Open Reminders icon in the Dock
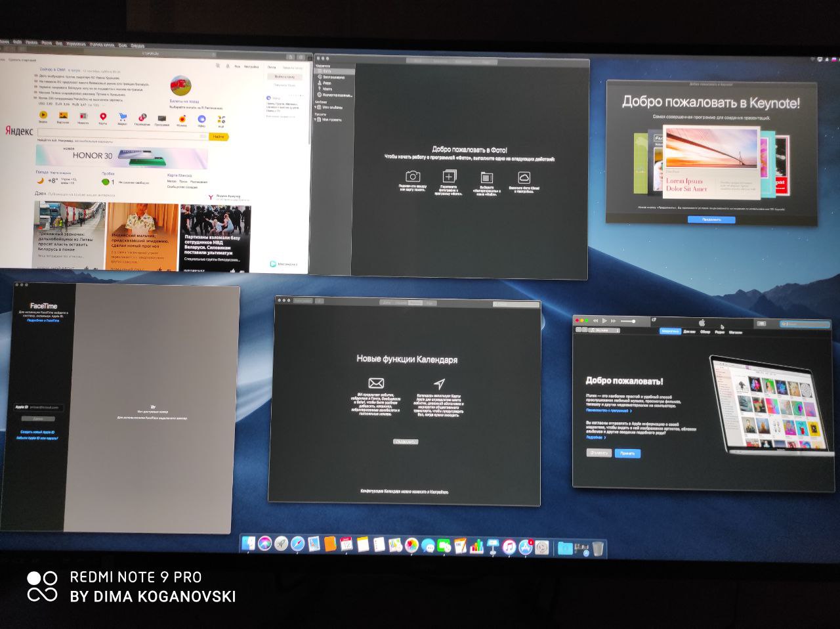This screenshot has height=629, width=840. click(379, 544)
